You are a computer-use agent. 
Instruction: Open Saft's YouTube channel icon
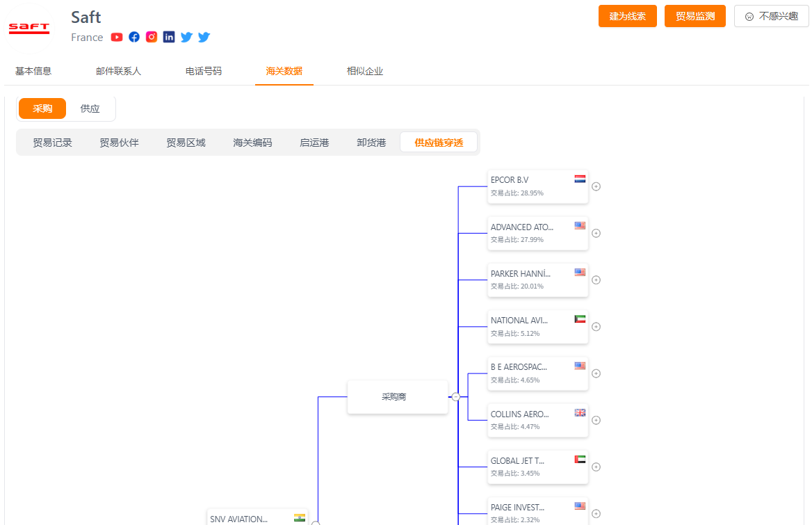click(117, 38)
